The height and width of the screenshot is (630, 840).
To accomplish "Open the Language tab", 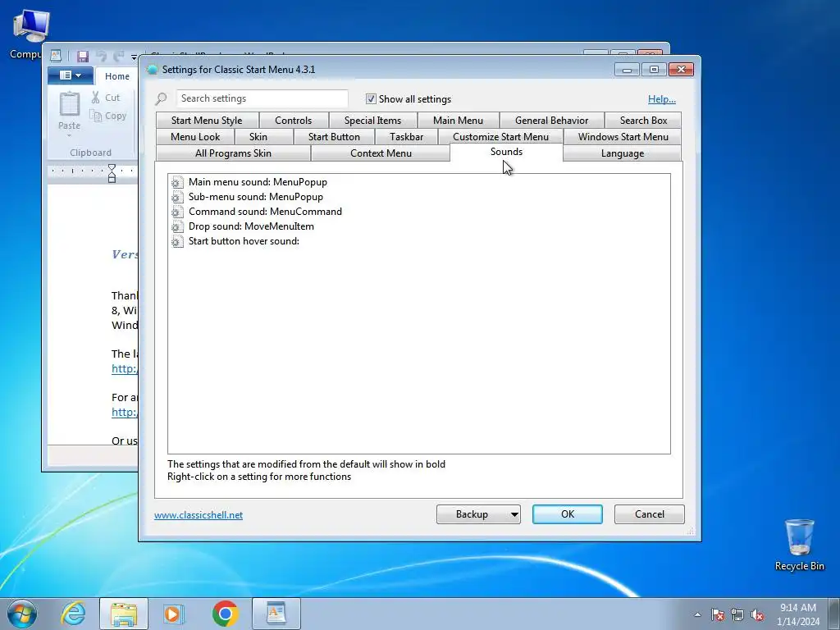I will [623, 153].
